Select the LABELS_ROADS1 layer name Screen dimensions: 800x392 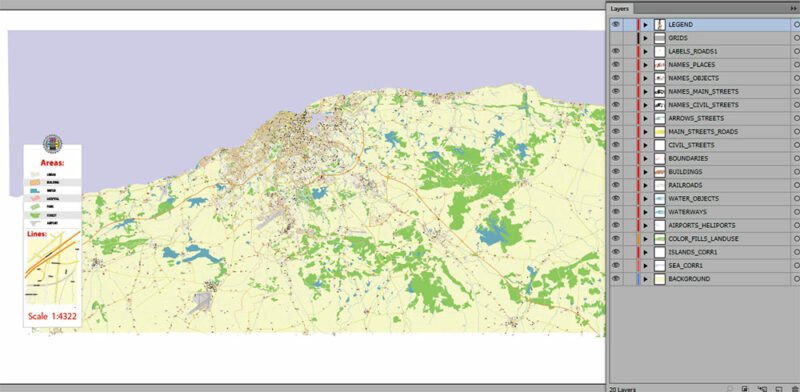(694, 52)
